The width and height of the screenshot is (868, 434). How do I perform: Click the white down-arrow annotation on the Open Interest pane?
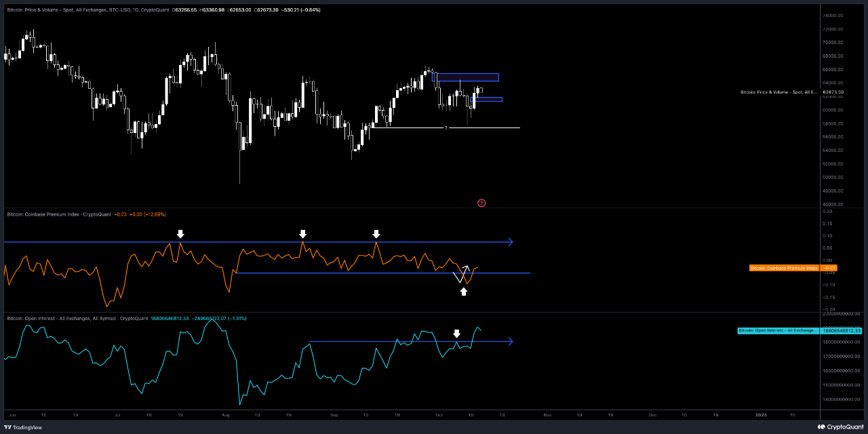(x=457, y=332)
